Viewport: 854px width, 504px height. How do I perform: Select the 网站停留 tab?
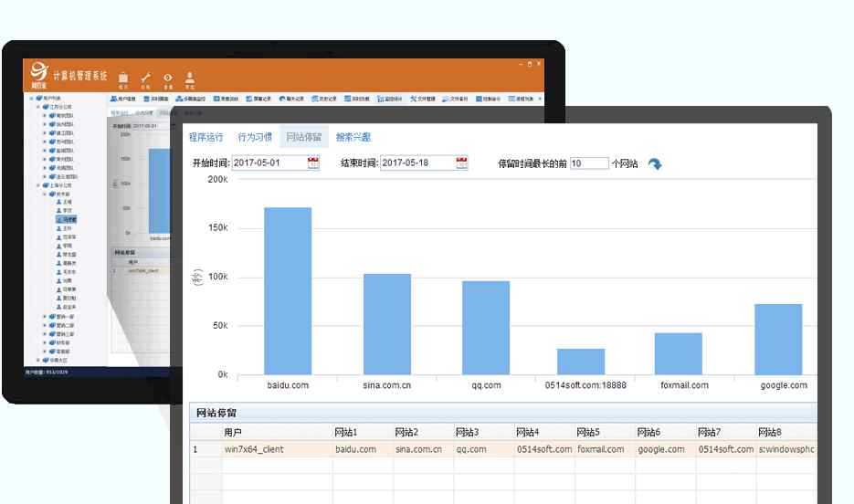[304, 137]
